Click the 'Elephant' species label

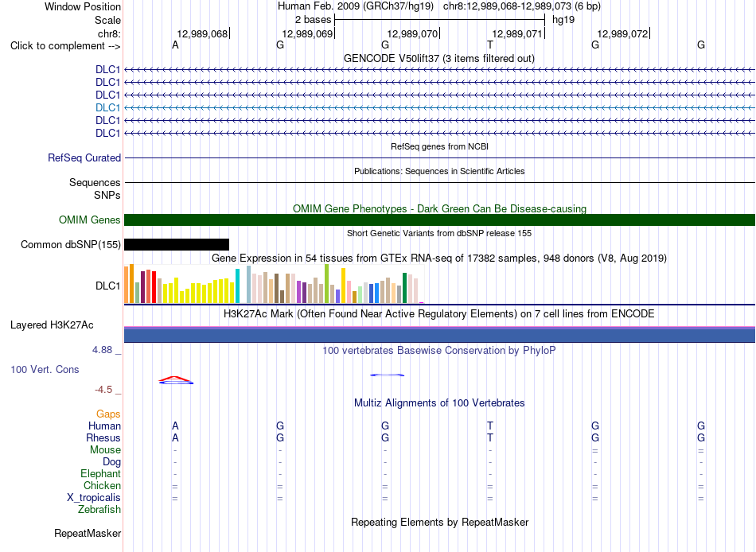pyautogui.click(x=100, y=473)
